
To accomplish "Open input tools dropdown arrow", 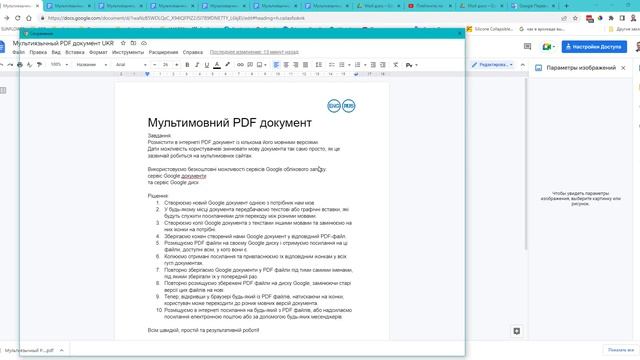I will tap(416, 65).
